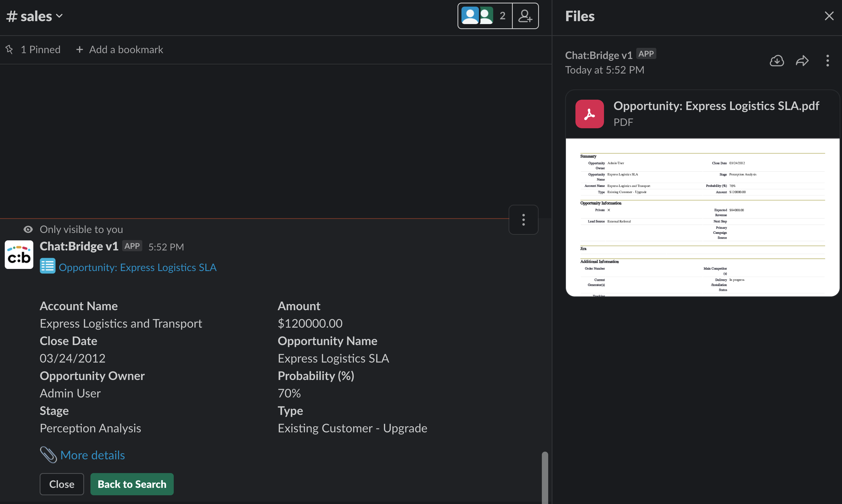The height and width of the screenshot is (504, 842).
Task: Click the share file arrow icon
Action: 802,61
